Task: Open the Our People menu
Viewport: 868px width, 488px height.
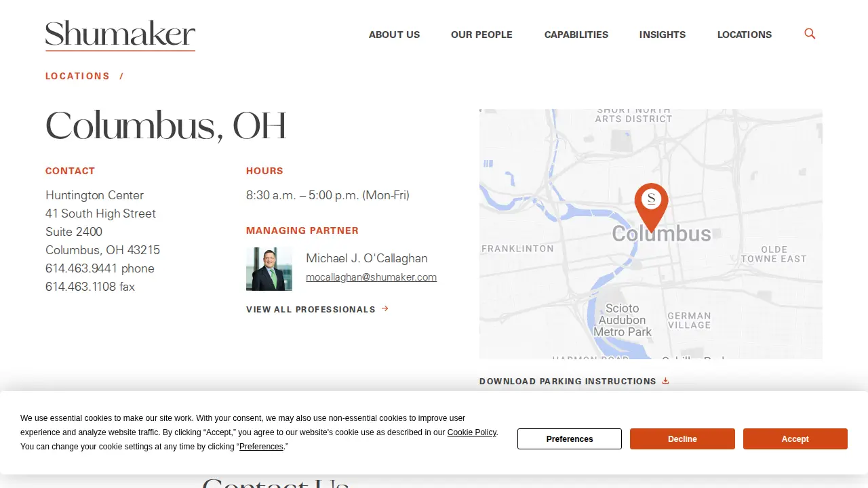Action: (481, 35)
